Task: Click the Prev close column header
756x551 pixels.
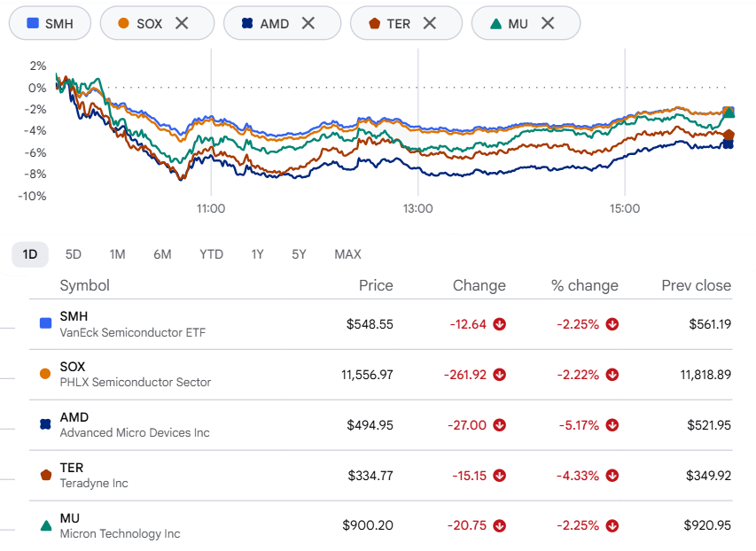Action: pos(697,285)
